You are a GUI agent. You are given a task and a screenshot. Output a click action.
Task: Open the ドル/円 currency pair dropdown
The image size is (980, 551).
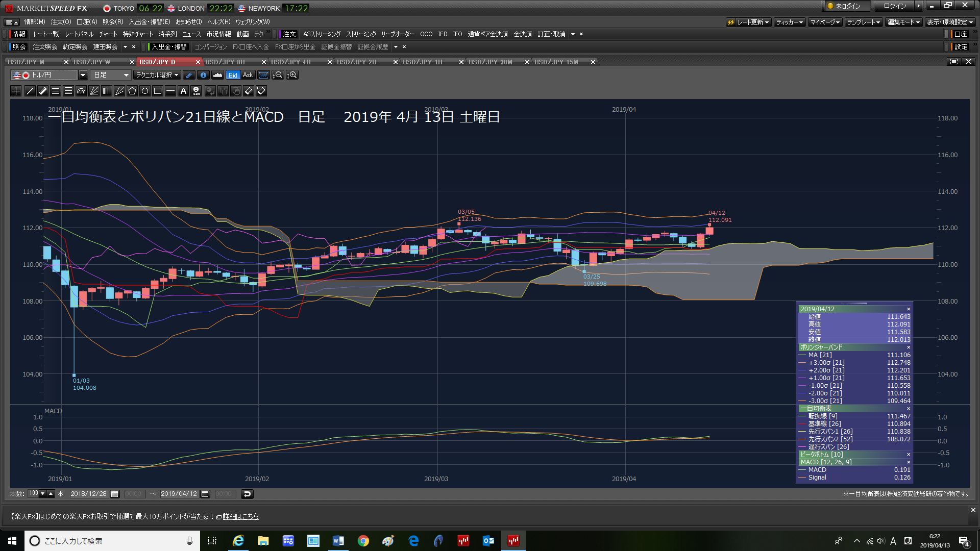pyautogui.click(x=83, y=75)
